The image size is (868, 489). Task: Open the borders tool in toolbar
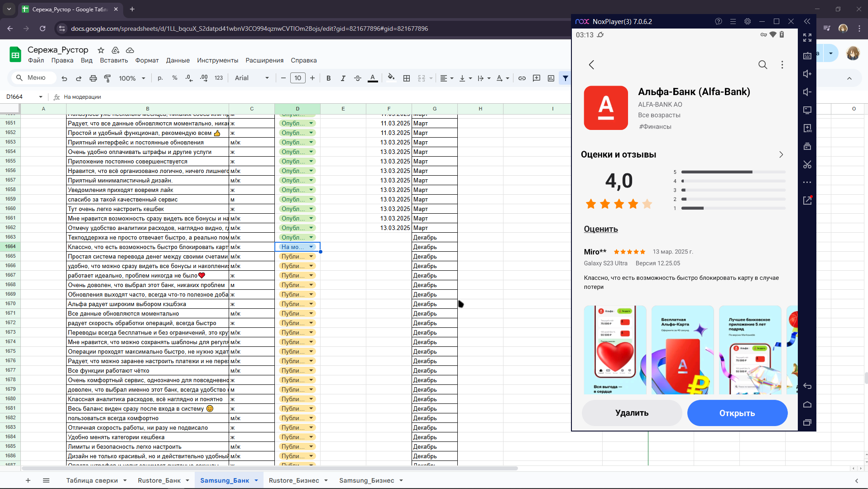[407, 78]
